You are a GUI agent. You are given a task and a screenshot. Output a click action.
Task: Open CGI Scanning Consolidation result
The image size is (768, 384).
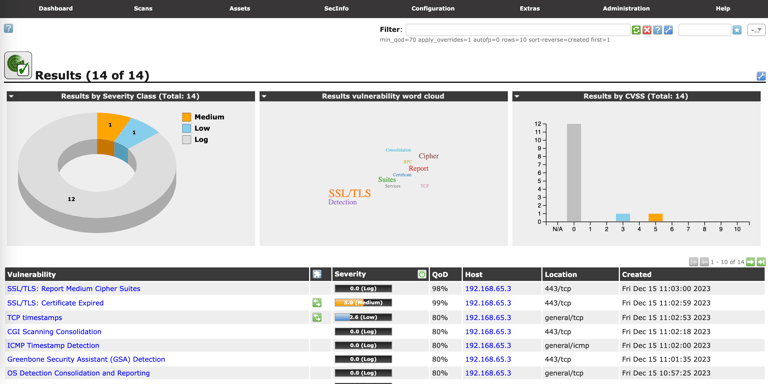pos(54,332)
